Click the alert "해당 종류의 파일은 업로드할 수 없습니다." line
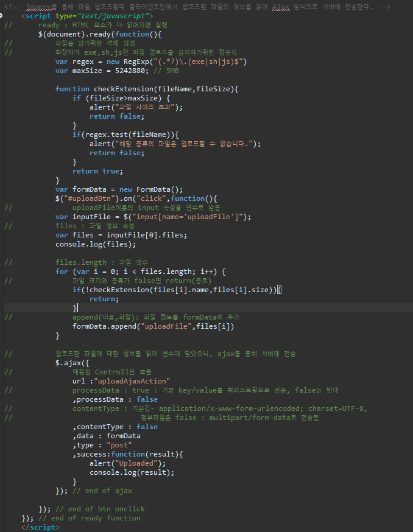The height and width of the screenshot is (532, 413). (175, 144)
